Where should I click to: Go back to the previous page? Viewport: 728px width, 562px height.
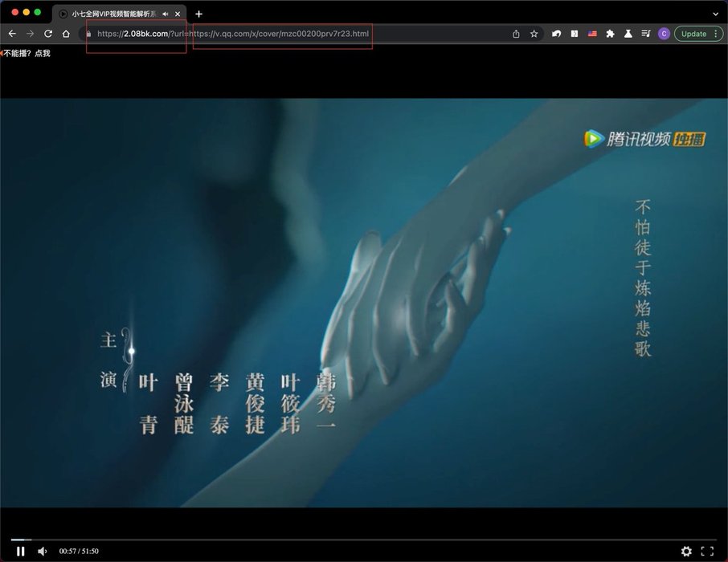(x=12, y=34)
